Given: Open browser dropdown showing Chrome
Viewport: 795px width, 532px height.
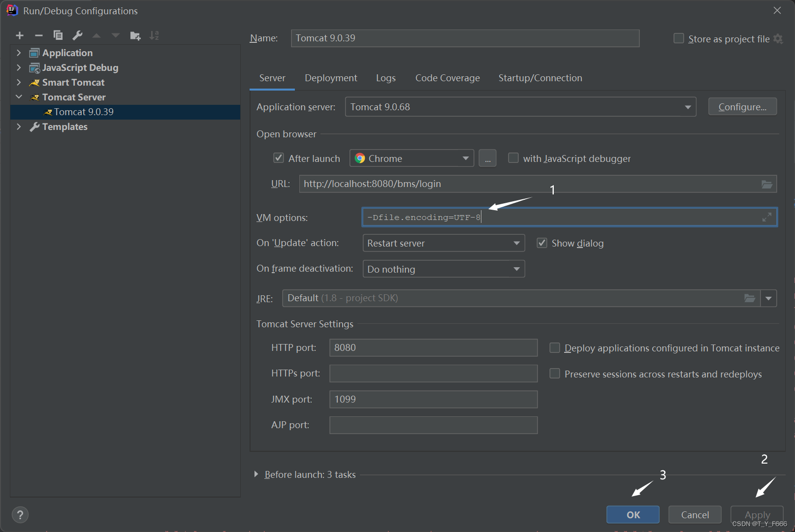Looking at the screenshot, I should pyautogui.click(x=412, y=158).
